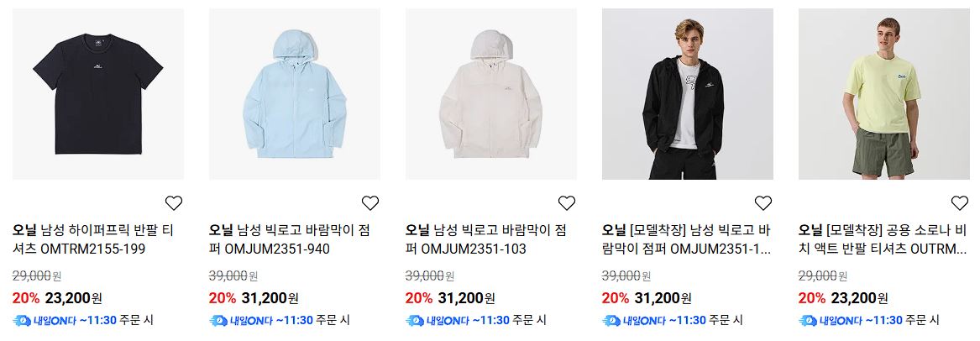Open the light blue windbreaker image
Image resolution: width=980 pixels, height=341 pixels.
[x=295, y=94]
